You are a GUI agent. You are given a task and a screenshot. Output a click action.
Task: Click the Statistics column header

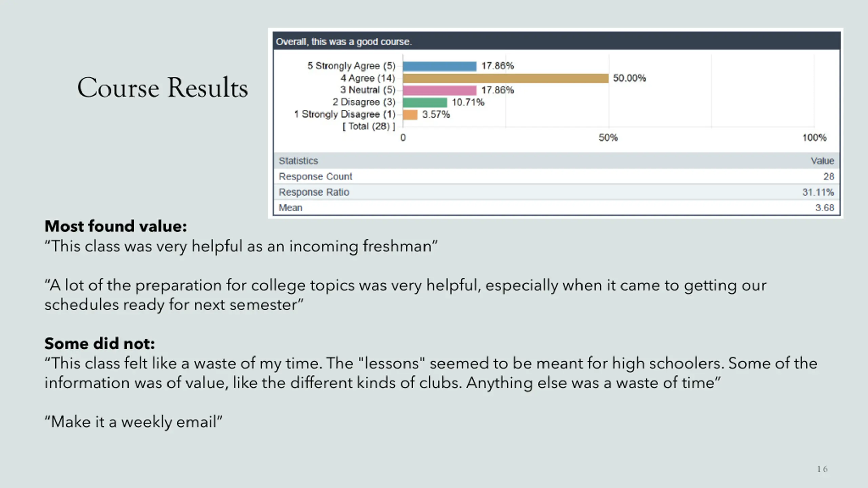click(298, 161)
